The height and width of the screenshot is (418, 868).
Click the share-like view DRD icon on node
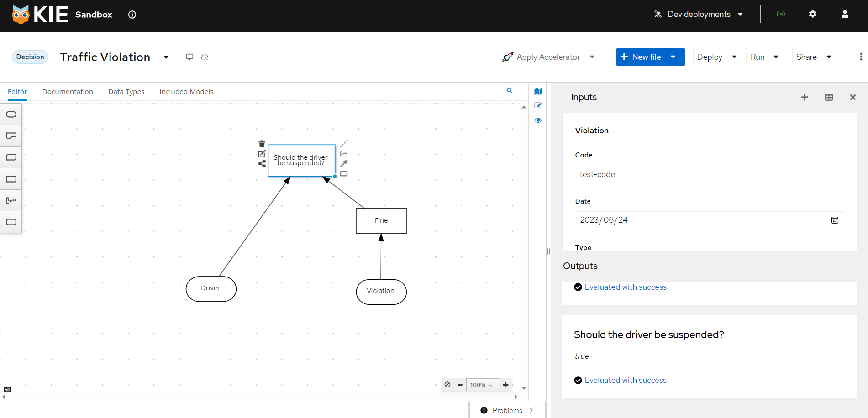(262, 163)
